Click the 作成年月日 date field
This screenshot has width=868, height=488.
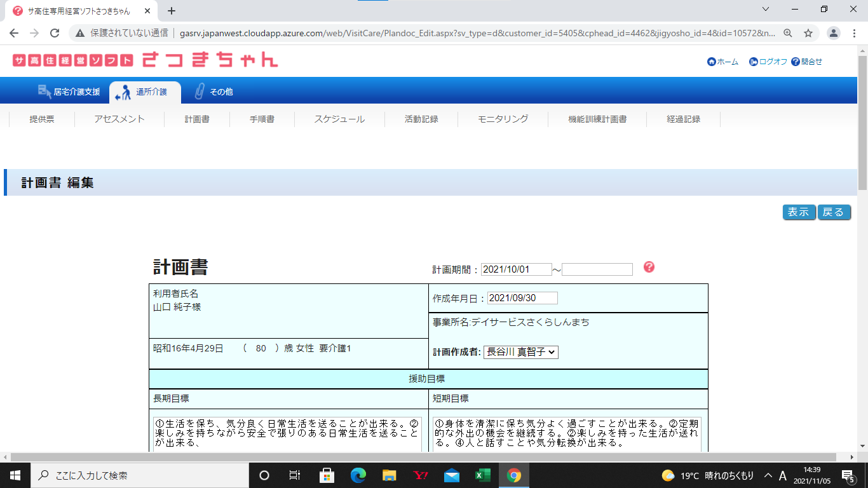click(x=522, y=298)
